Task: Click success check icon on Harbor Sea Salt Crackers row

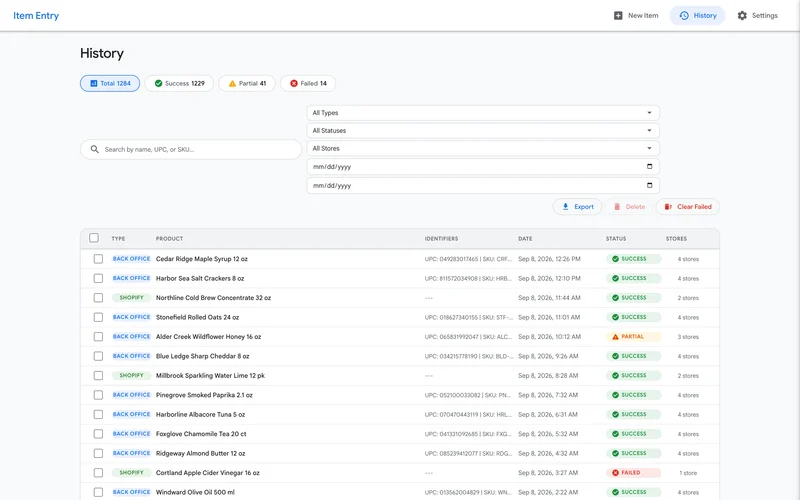Action: (615, 278)
